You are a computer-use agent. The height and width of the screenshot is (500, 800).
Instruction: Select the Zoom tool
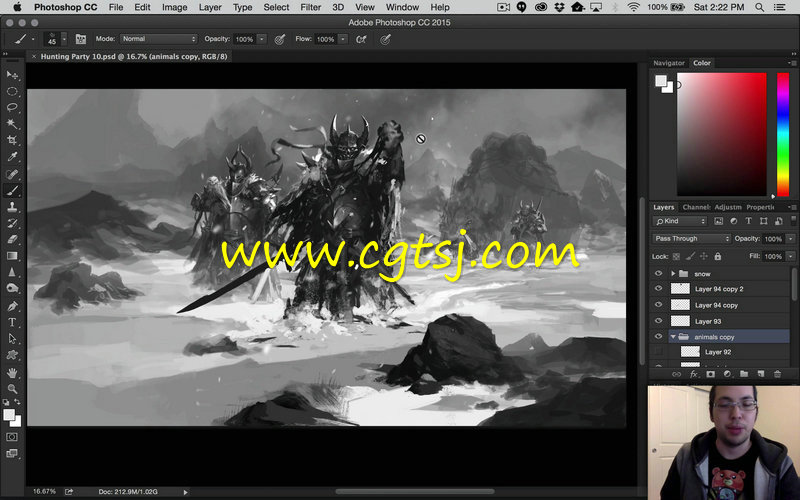[12, 389]
